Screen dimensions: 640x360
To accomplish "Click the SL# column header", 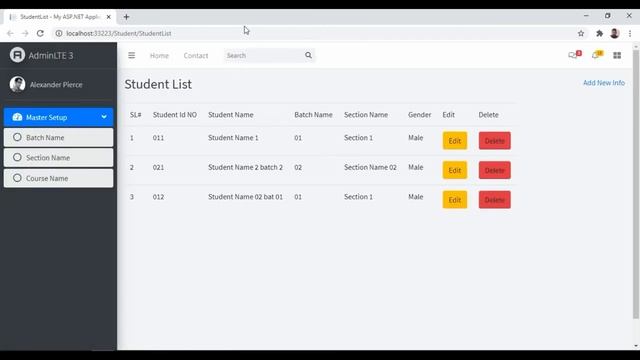I will coord(136,115).
